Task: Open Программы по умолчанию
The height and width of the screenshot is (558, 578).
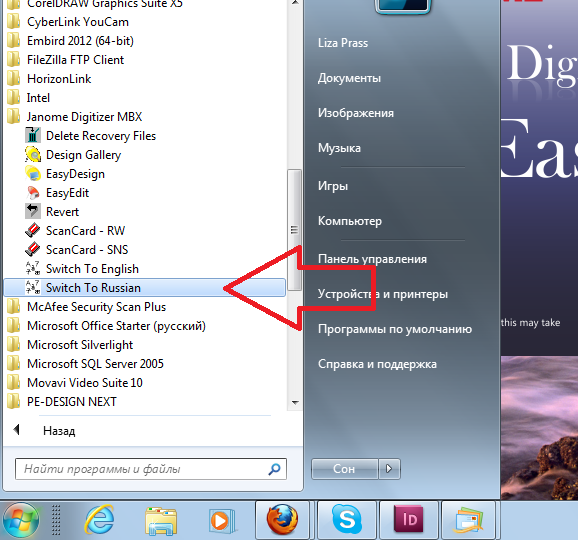Action: [395, 329]
